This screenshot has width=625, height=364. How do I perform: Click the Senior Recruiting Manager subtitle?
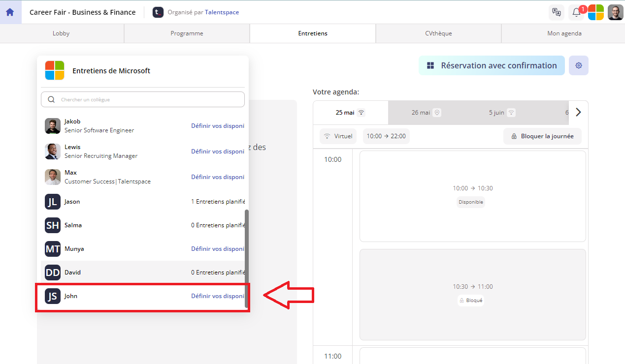[101, 156]
